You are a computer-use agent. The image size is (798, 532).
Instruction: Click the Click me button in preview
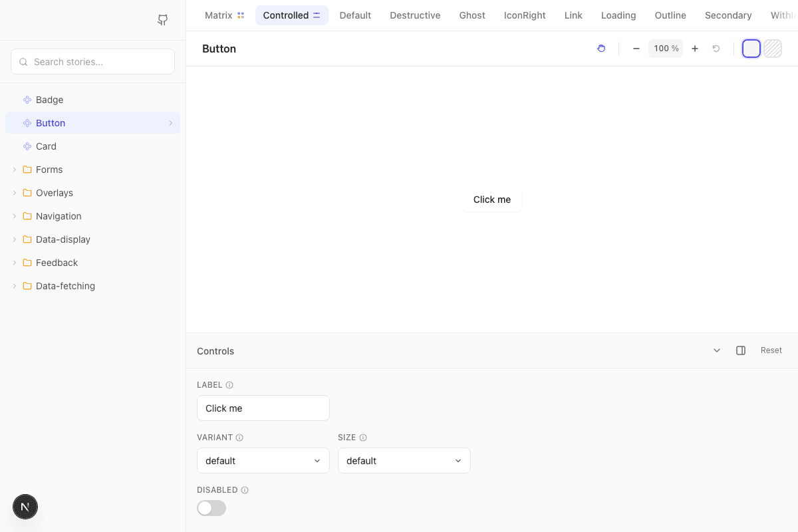[x=491, y=199]
